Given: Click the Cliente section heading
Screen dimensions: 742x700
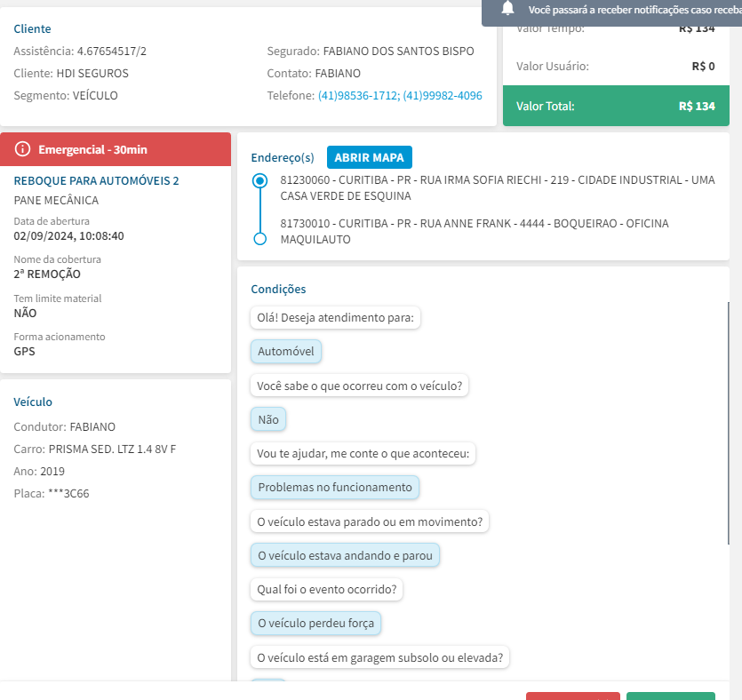Looking at the screenshot, I should [32, 28].
